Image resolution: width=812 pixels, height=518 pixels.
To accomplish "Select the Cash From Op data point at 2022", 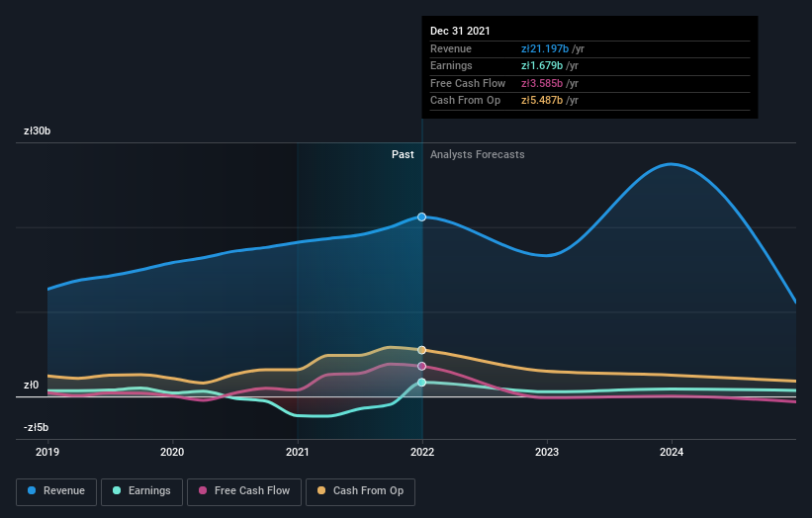I will click(421, 350).
